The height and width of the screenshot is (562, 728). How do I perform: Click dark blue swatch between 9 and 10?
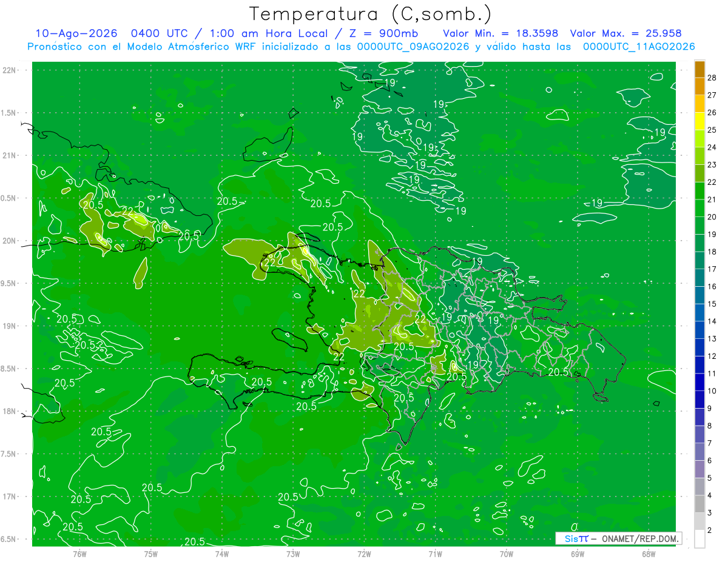[x=699, y=400]
